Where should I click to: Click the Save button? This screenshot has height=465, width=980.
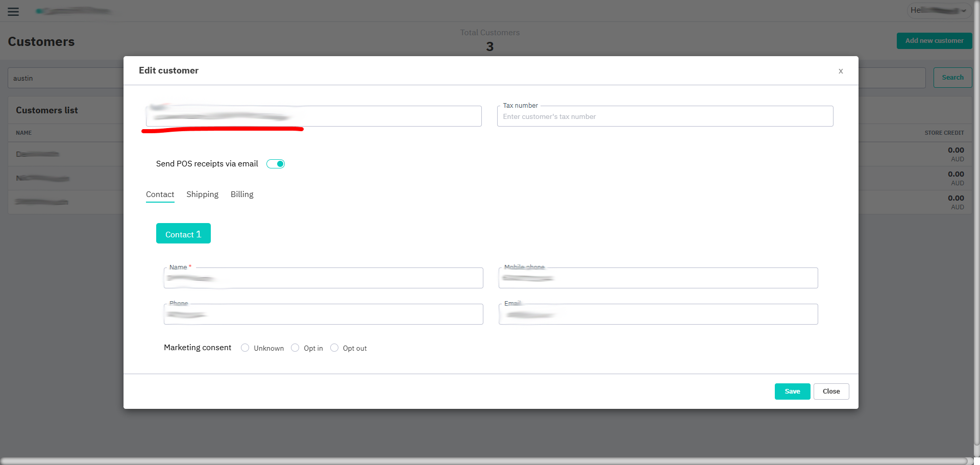(x=792, y=391)
